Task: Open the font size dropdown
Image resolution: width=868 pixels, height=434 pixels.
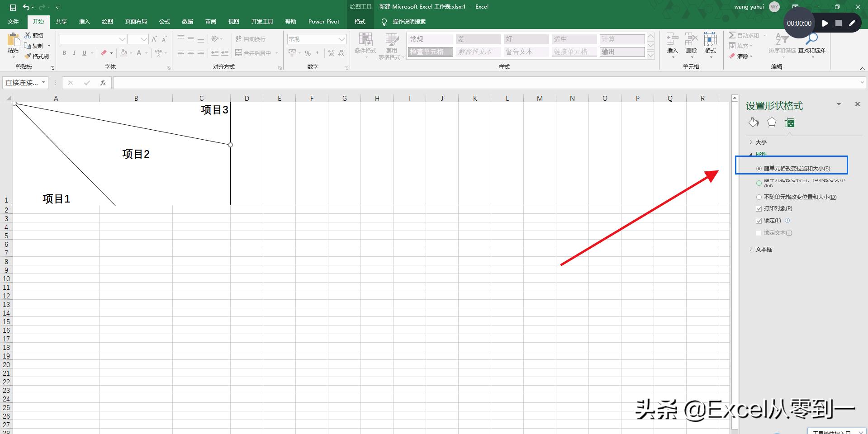Action: (x=144, y=39)
